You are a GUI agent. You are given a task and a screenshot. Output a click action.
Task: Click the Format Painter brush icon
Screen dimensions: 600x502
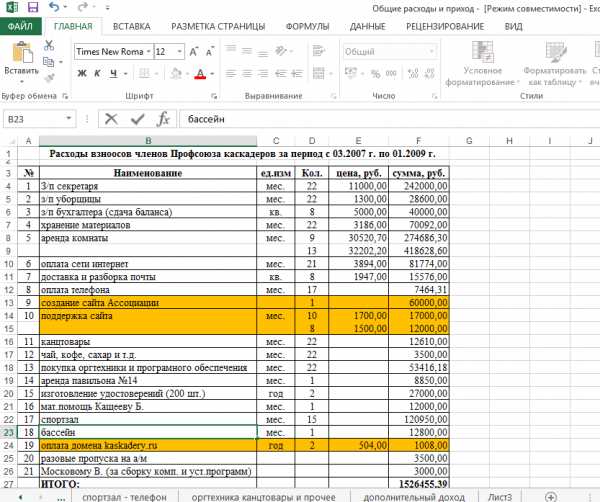[50, 75]
